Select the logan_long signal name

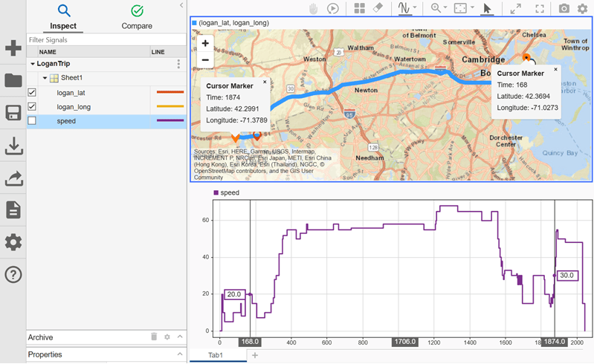pos(74,107)
